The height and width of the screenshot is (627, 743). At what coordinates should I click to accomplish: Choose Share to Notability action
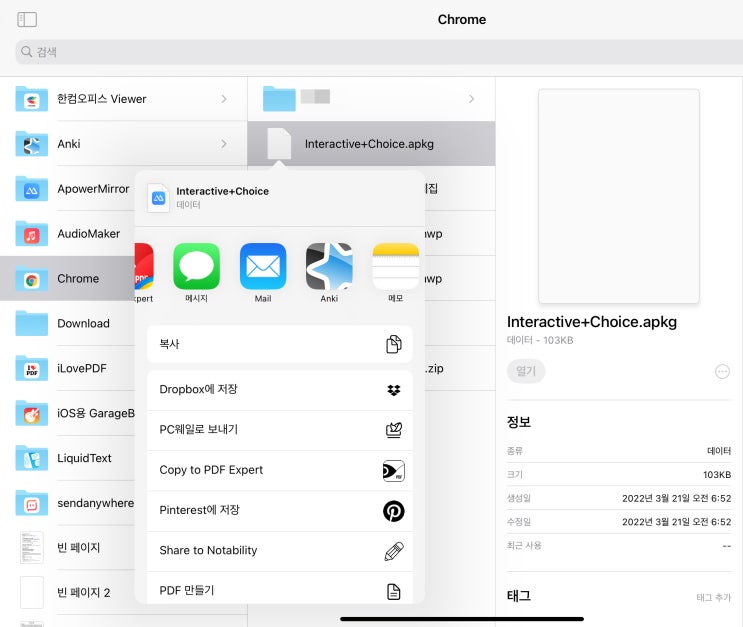point(280,551)
